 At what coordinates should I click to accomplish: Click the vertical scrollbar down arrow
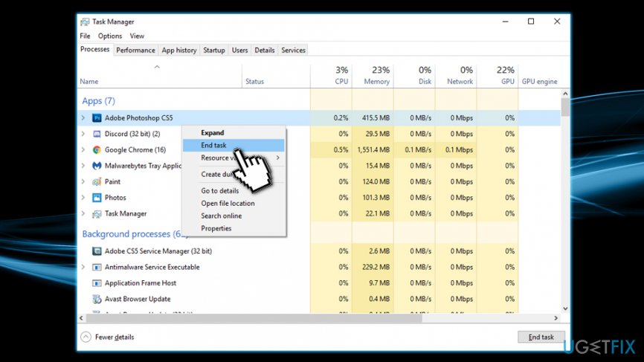565,308
